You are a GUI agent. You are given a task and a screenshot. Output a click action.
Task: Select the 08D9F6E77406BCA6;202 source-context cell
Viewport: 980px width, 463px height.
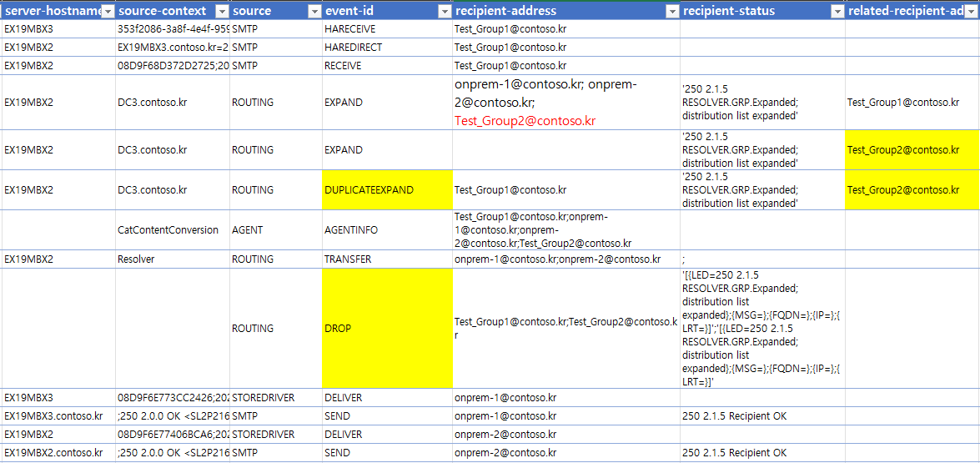tap(173, 435)
